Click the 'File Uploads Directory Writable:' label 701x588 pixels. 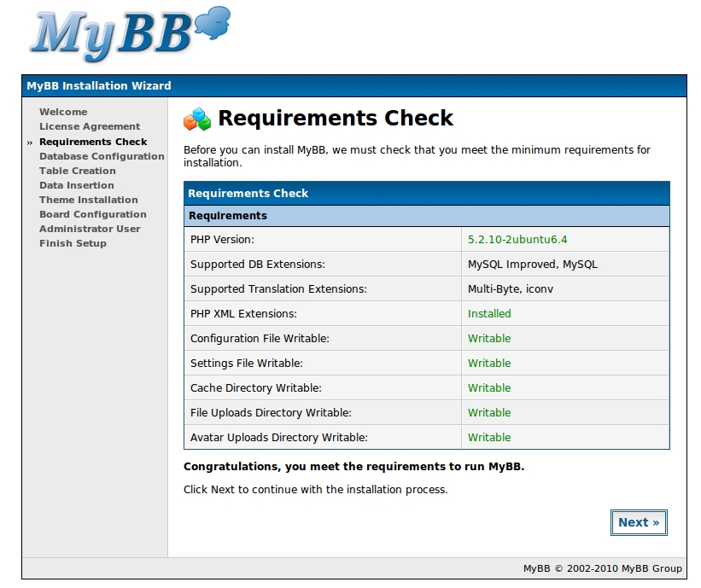pos(271,413)
